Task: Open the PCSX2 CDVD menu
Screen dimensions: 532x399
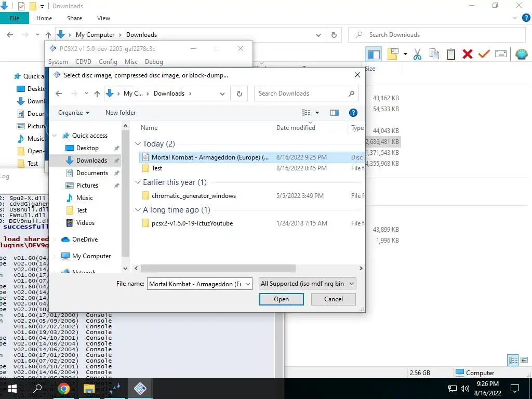Action: (83, 62)
